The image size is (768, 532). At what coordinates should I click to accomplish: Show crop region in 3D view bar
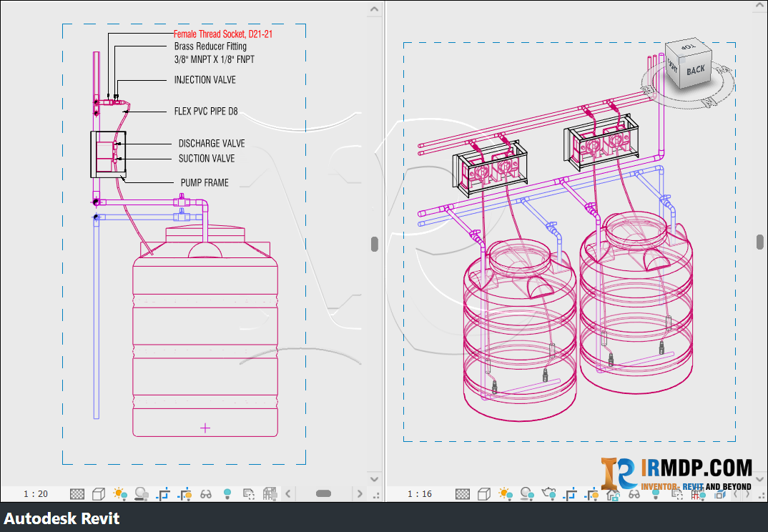pos(591,494)
